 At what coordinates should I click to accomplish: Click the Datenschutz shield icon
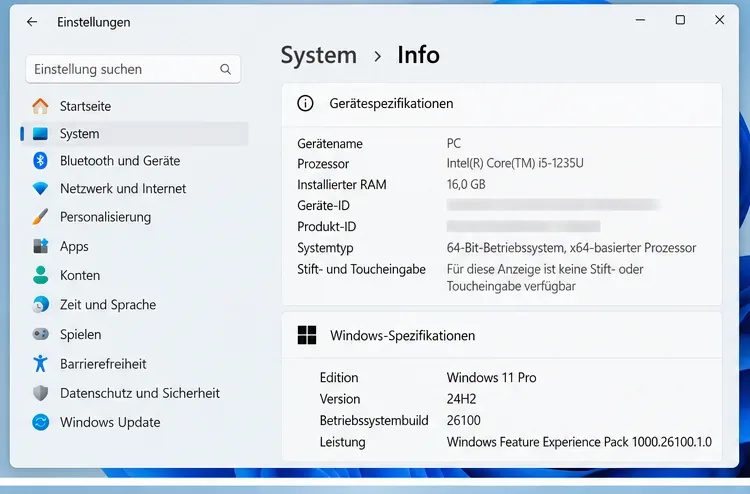(x=41, y=393)
